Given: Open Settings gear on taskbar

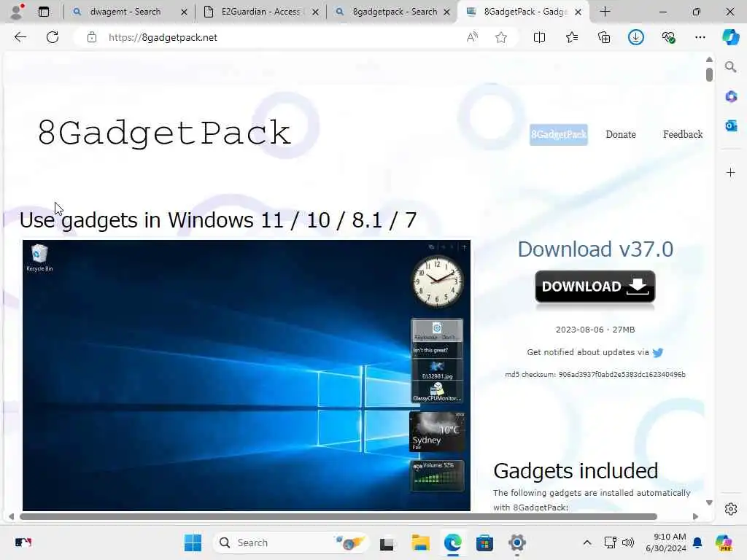Looking at the screenshot, I should [517, 542].
